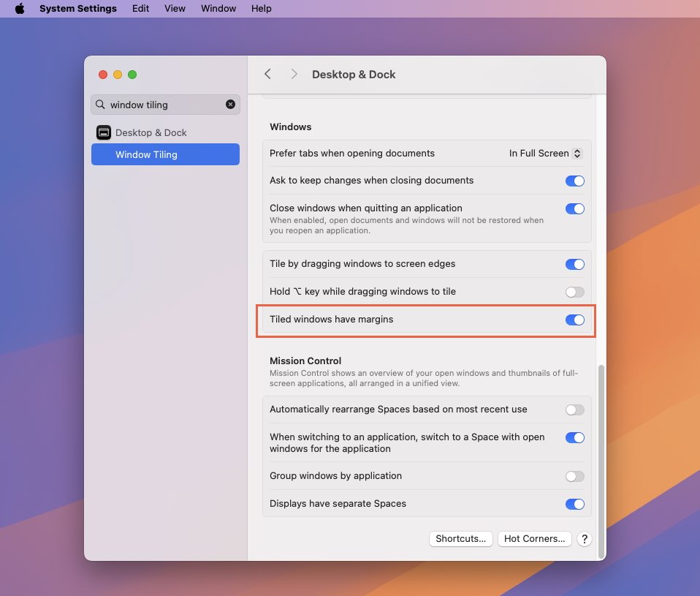The width and height of the screenshot is (700, 596).
Task: Enable Automatically rearrange Spaces based on recent use
Action: pyautogui.click(x=574, y=410)
